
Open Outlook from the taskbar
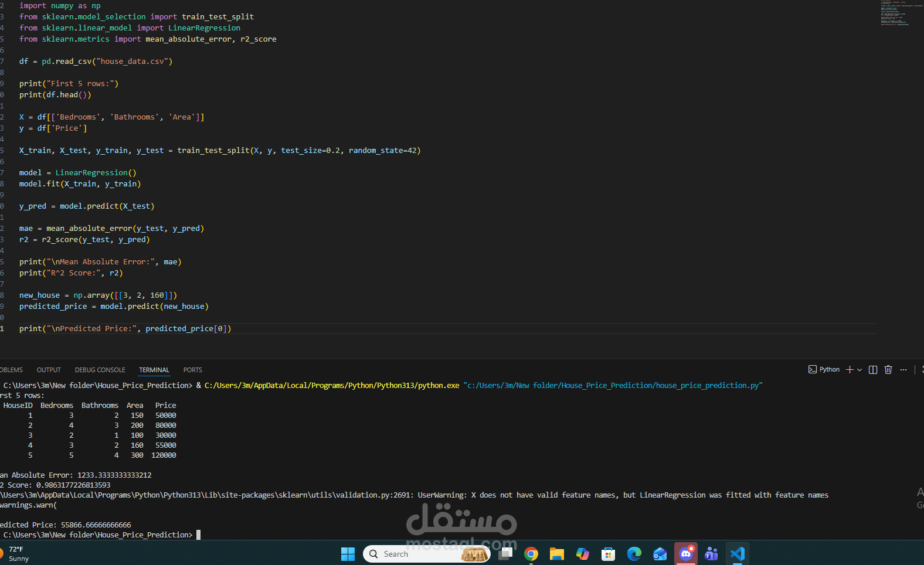point(660,554)
